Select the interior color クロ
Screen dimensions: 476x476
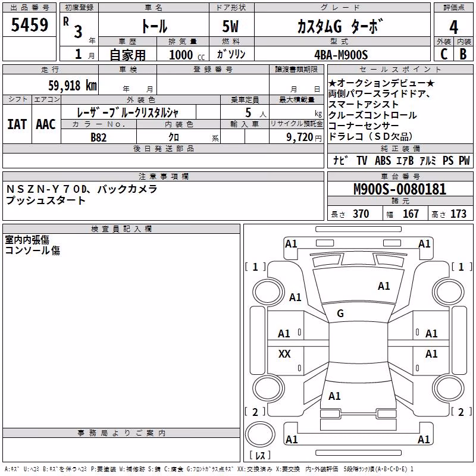174,137
